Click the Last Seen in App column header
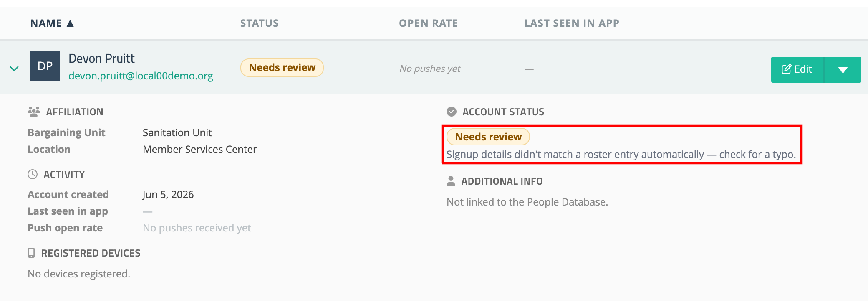 572,23
